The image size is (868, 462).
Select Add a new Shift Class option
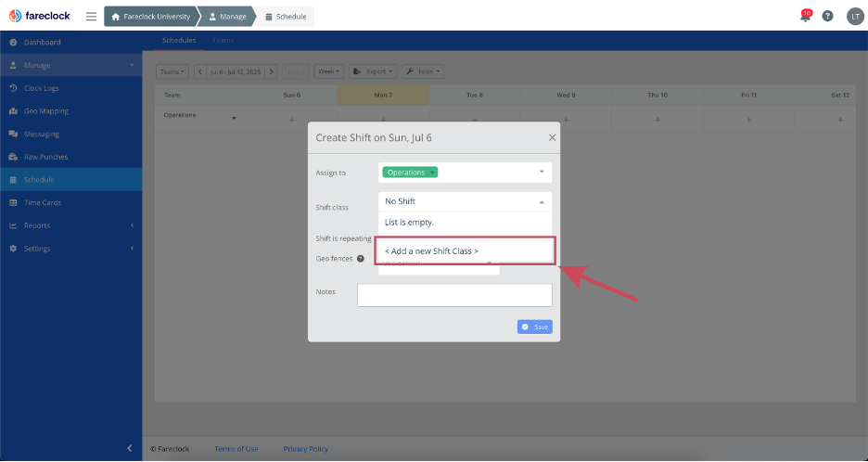465,250
